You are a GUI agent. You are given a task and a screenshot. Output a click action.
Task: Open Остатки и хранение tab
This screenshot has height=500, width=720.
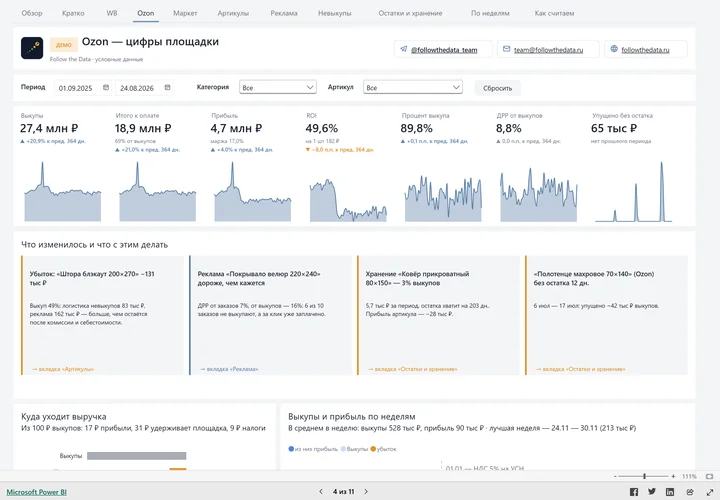pos(410,13)
